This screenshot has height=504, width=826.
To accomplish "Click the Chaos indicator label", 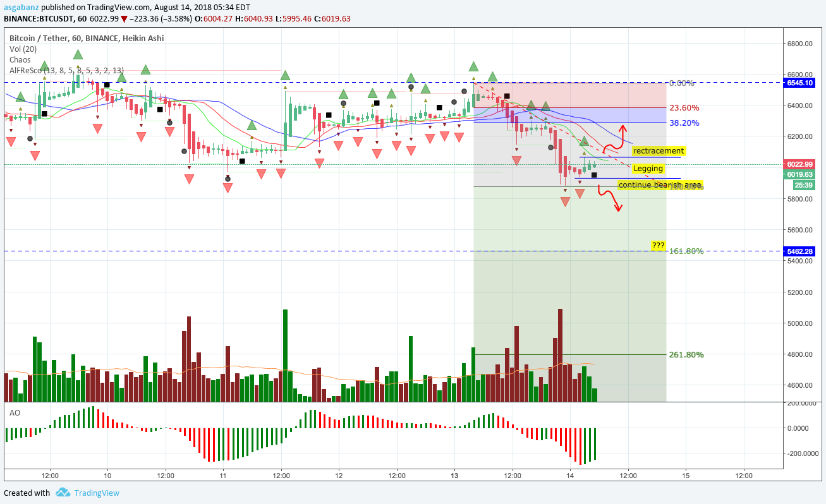I will (20, 60).
